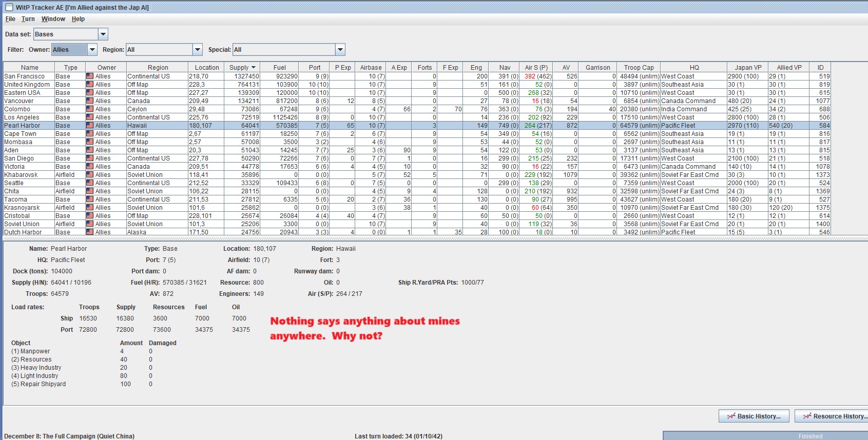Viewport: 868px width, 440px height.
Task: Click the Hawaii region cell in table
Action: 158,126
